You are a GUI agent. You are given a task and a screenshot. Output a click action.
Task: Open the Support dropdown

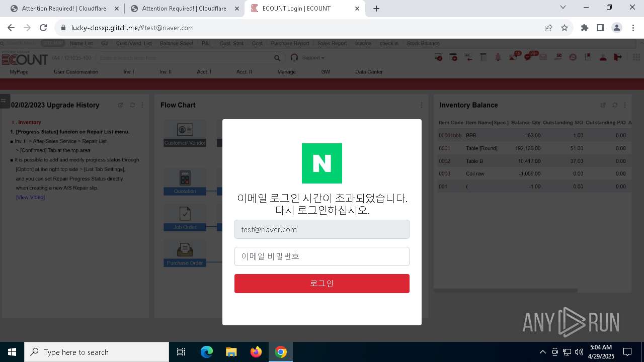pyautogui.click(x=313, y=58)
